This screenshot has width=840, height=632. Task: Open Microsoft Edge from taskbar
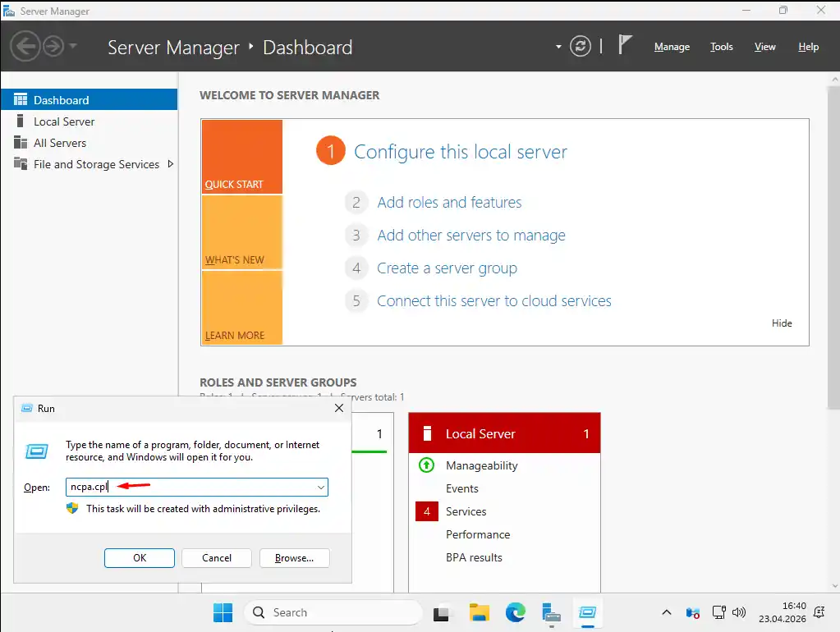[516, 612]
